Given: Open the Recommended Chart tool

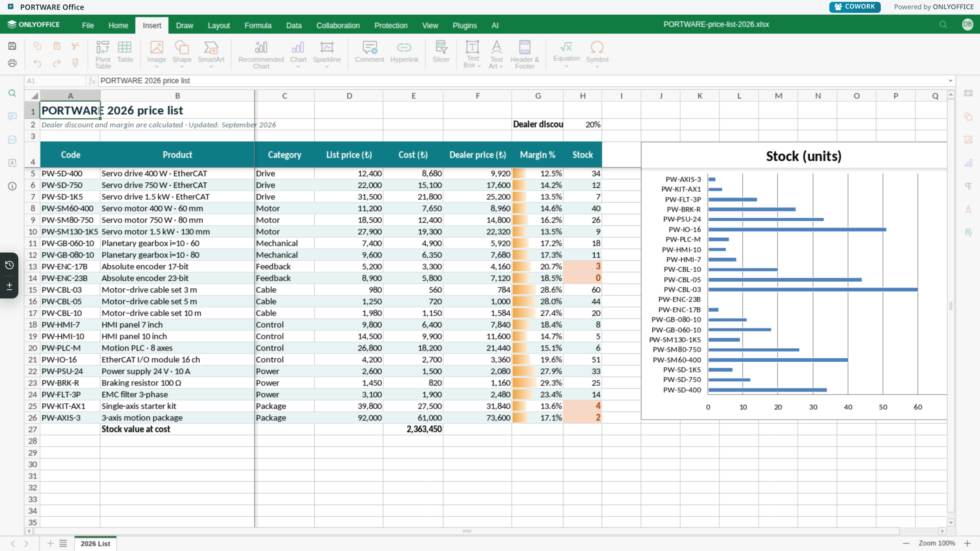Looking at the screenshot, I should tap(261, 54).
